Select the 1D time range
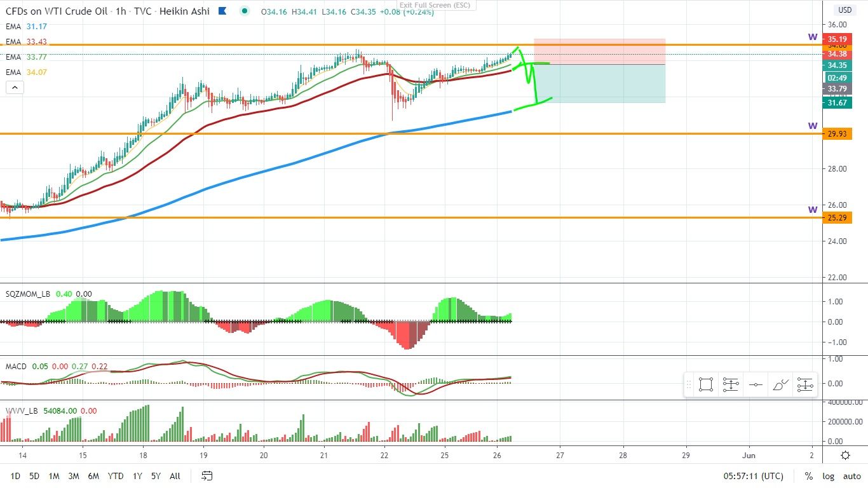The width and height of the screenshot is (868, 488). point(16,476)
